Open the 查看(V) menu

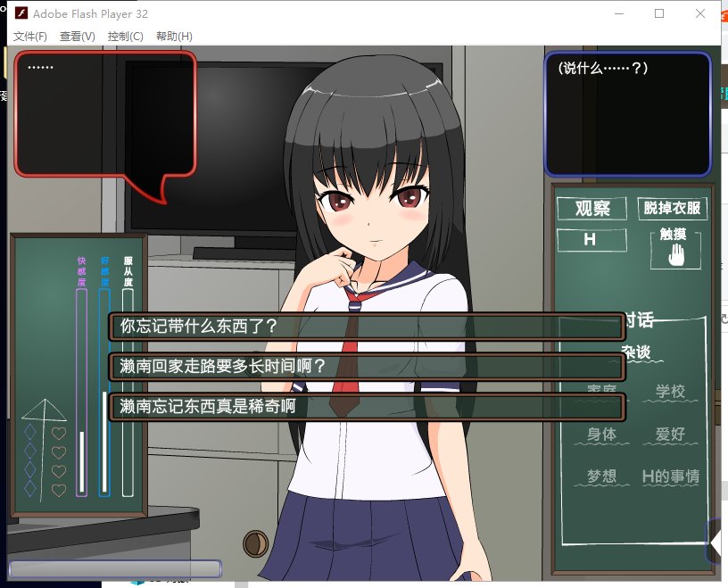click(78, 37)
